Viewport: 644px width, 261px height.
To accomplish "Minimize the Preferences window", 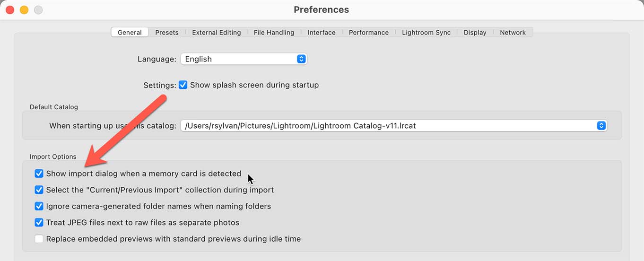I will 24,10.
